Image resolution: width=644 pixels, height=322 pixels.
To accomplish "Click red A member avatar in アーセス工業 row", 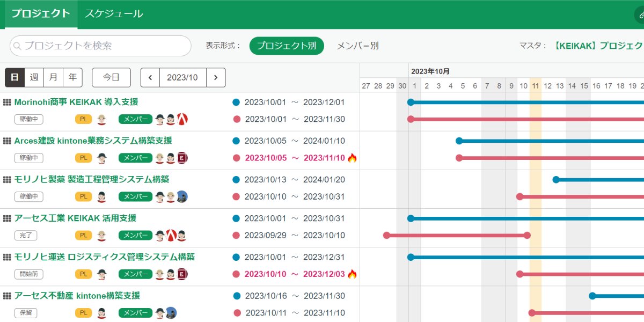I will (171, 235).
